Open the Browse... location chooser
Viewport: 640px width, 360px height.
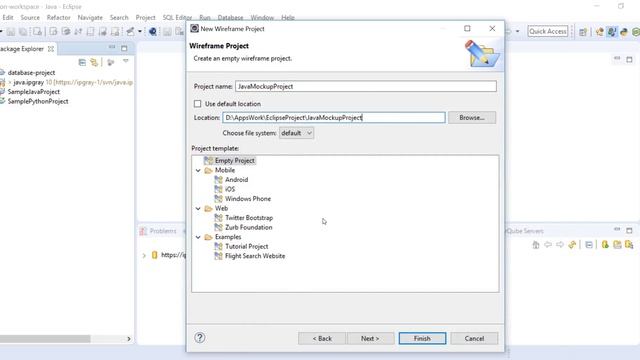[472, 118]
